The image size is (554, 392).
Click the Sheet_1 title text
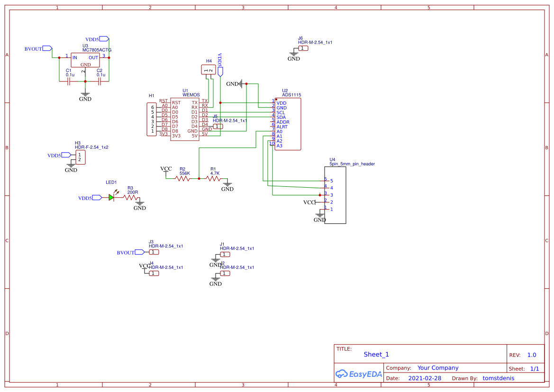(376, 355)
